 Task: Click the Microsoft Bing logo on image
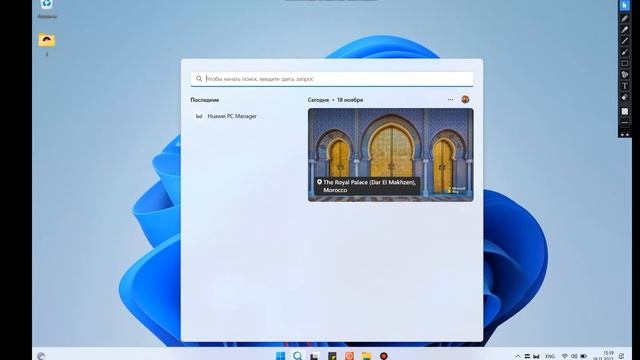(x=456, y=190)
